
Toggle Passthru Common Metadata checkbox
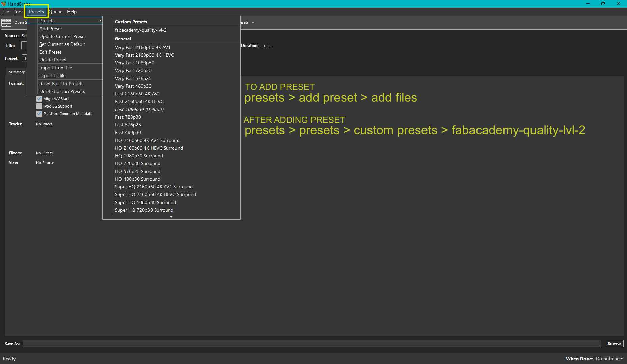pos(39,114)
